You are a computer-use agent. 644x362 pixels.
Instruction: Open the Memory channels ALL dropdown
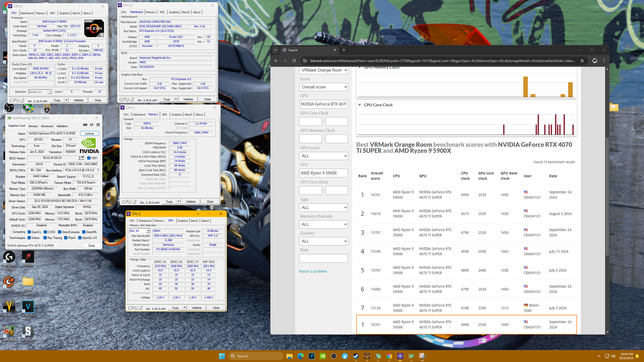click(x=323, y=224)
